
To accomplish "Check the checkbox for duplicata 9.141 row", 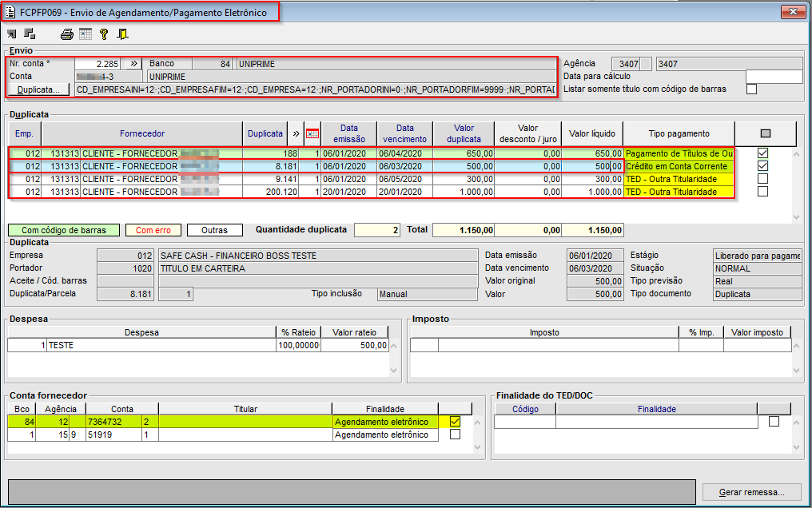I will [762, 179].
